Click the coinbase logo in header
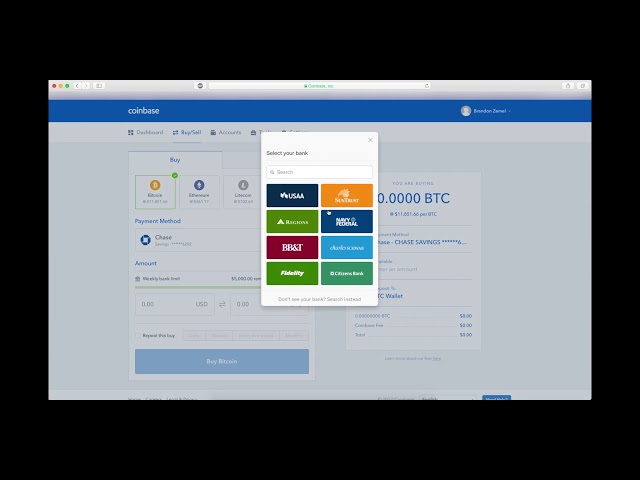 tap(144, 111)
